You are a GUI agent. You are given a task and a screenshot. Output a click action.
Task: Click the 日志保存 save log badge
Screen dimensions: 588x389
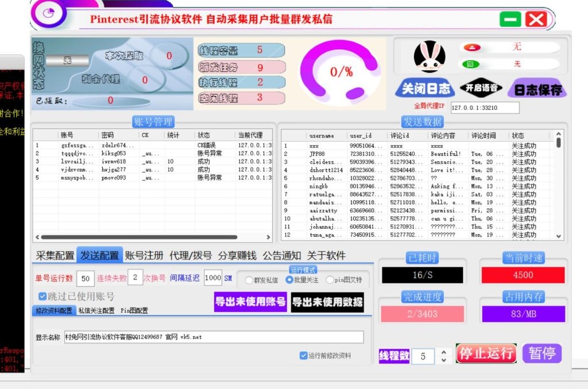pos(536,89)
